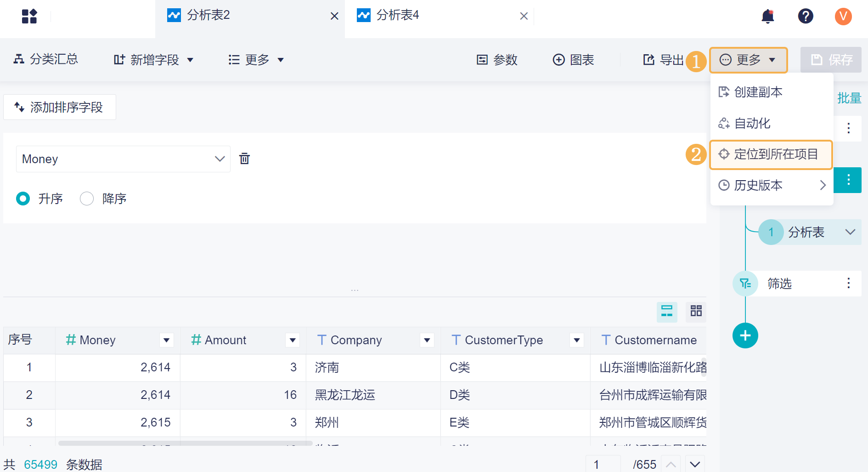Image resolution: width=868 pixels, height=472 pixels.
Task: Open the left 更多 list dropdown
Action: (x=256, y=60)
